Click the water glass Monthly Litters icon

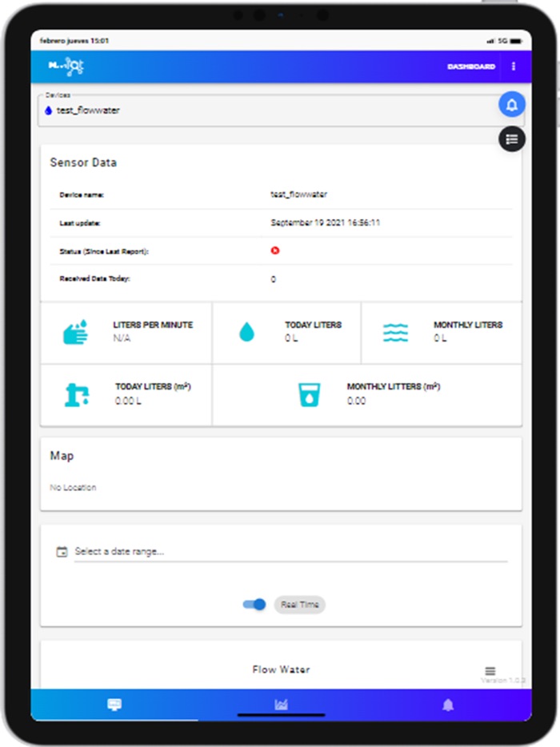coord(310,394)
